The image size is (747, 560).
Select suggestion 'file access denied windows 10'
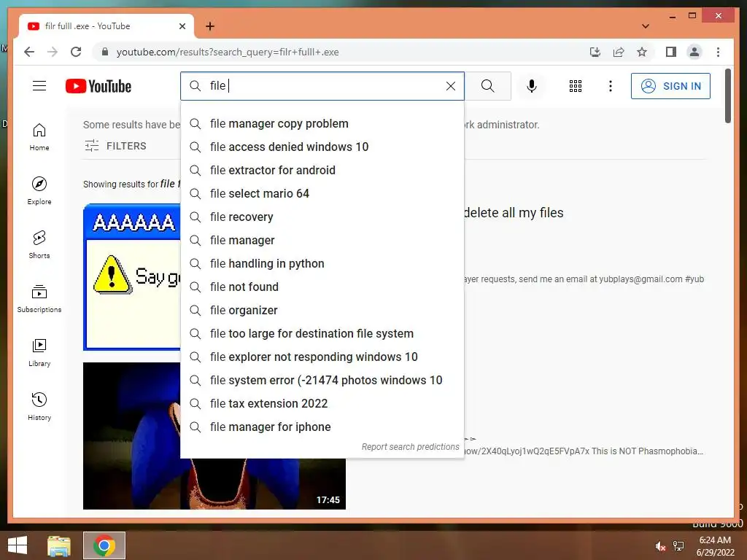[x=322, y=147]
